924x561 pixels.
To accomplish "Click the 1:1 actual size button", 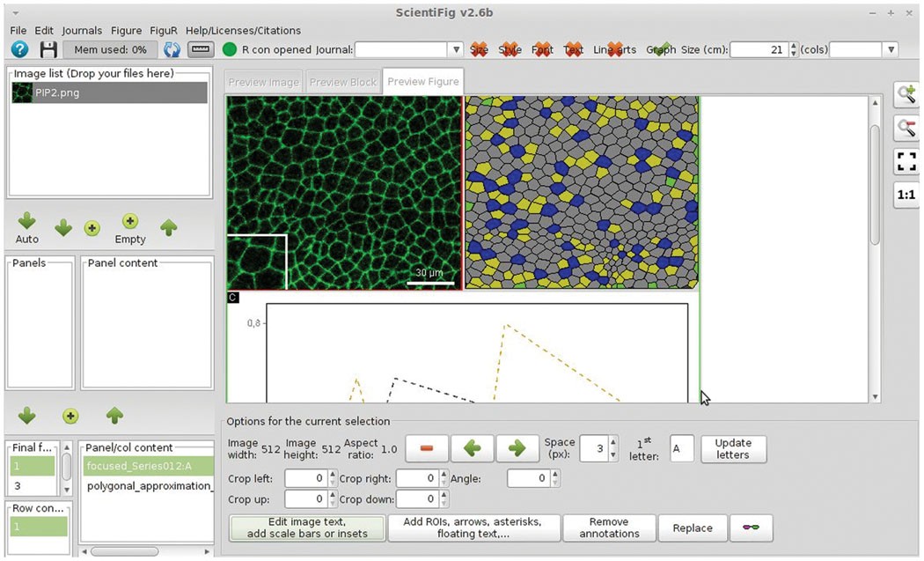I will point(906,196).
